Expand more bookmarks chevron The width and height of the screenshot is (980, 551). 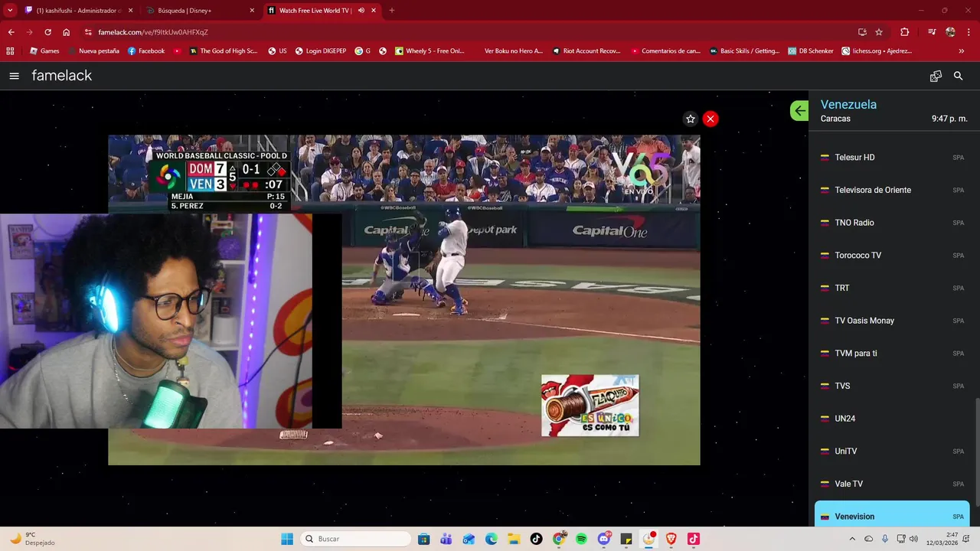tap(962, 51)
